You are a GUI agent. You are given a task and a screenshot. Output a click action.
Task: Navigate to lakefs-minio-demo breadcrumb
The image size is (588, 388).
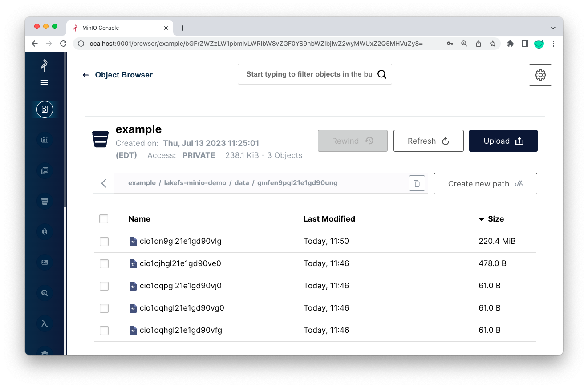(x=195, y=183)
